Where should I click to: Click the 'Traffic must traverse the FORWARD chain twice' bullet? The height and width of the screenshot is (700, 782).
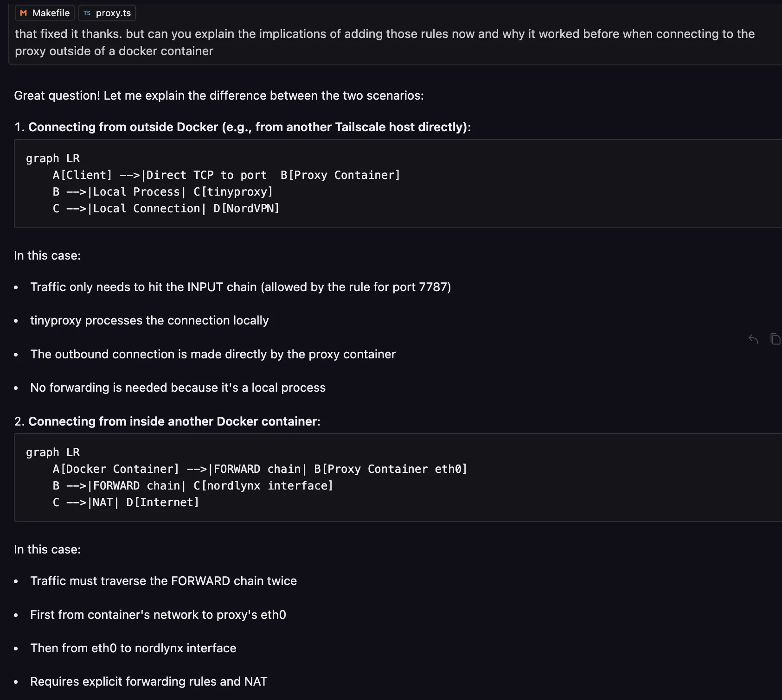click(x=163, y=581)
